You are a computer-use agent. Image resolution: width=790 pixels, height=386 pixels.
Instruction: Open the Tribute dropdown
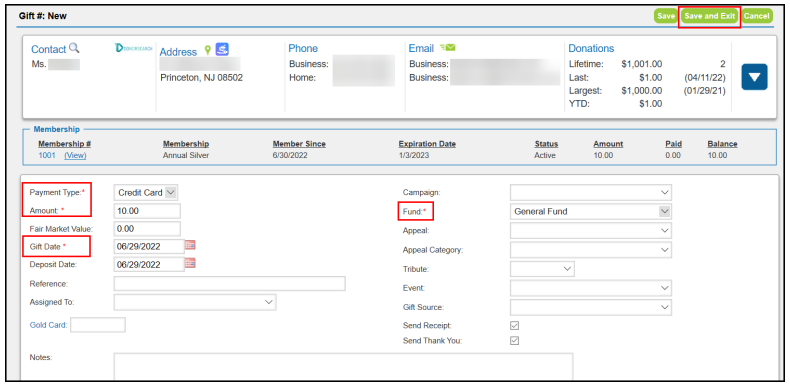click(x=542, y=269)
